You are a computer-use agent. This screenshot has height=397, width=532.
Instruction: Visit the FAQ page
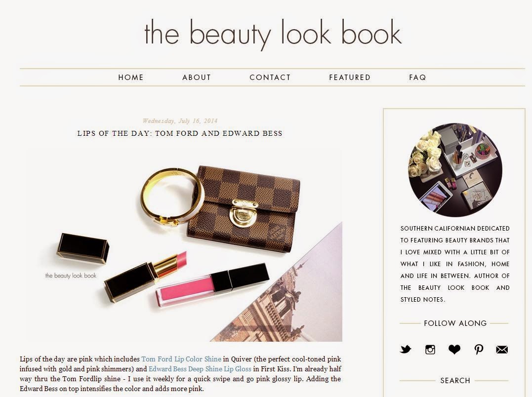click(x=417, y=78)
